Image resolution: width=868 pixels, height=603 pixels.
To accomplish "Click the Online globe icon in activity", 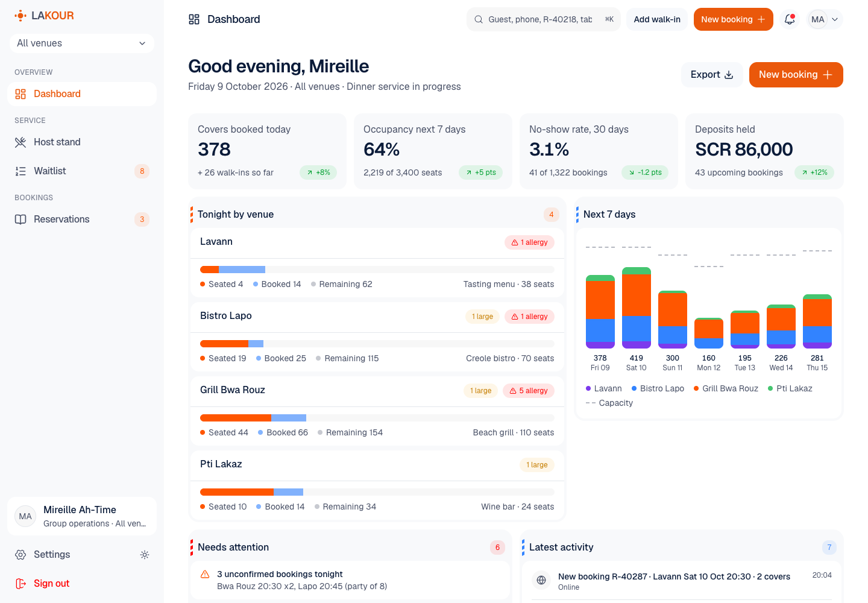I will click(541, 580).
